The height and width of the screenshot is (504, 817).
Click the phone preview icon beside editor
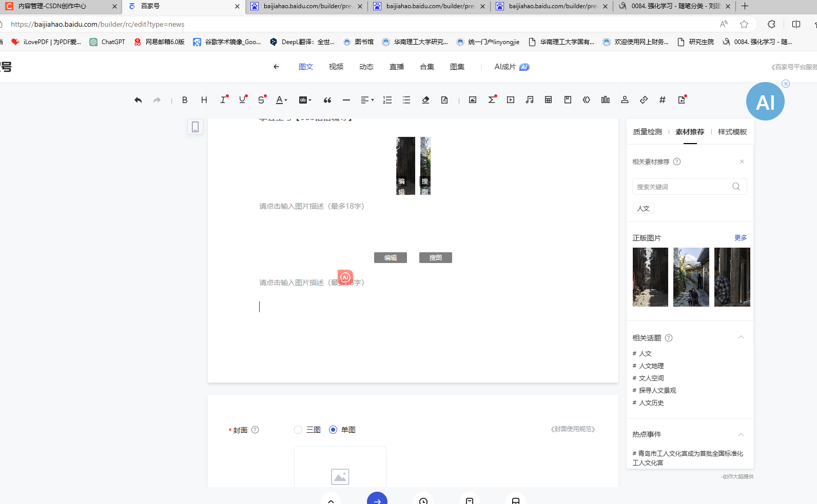195,127
